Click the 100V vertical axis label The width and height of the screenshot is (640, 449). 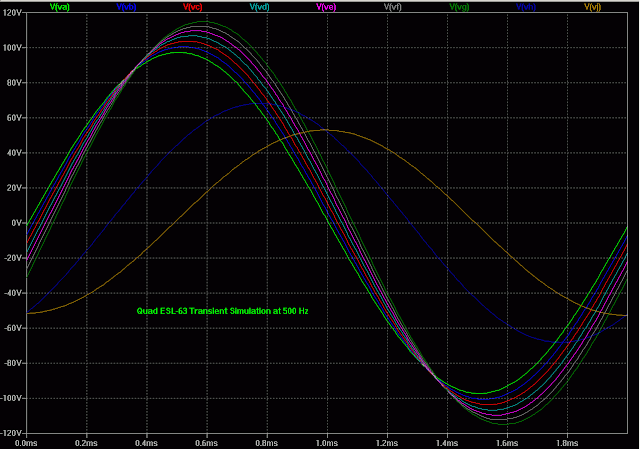[x=12, y=48]
